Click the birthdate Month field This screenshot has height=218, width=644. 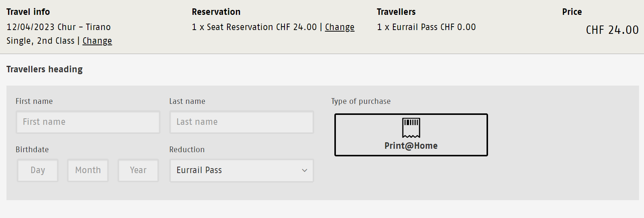pos(88,170)
